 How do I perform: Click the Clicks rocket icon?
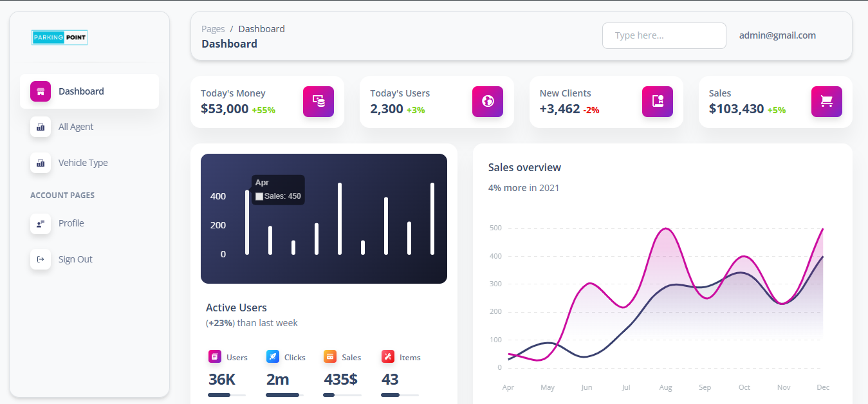[x=273, y=356]
